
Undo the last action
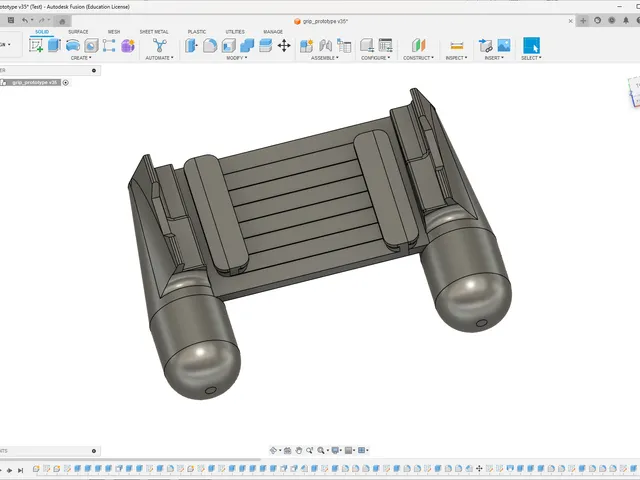pos(25,20)
